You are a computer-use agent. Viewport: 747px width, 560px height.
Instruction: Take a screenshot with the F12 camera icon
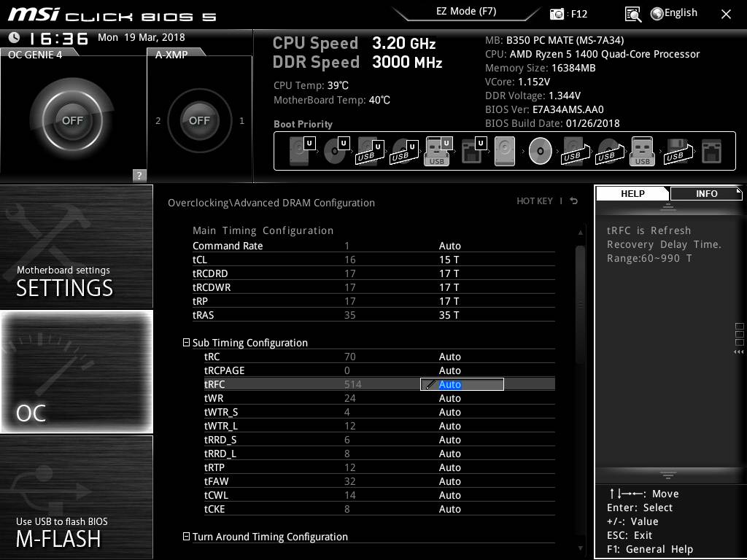coord(557,14)
